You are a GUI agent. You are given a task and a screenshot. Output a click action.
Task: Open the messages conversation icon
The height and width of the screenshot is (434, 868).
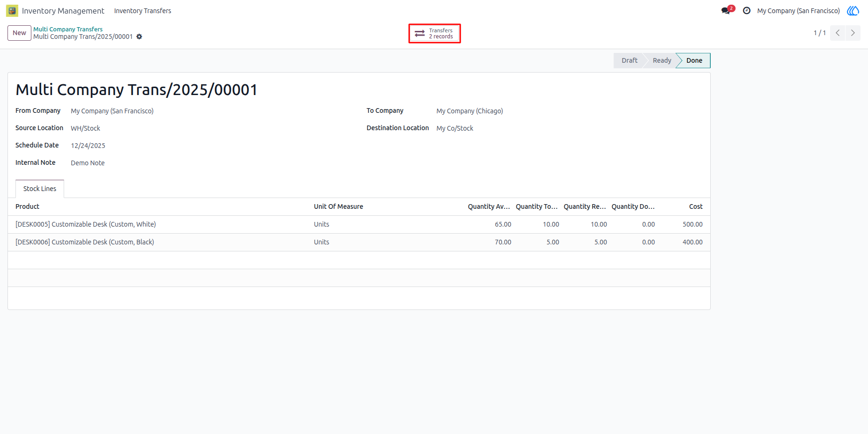tap(726, 10)
